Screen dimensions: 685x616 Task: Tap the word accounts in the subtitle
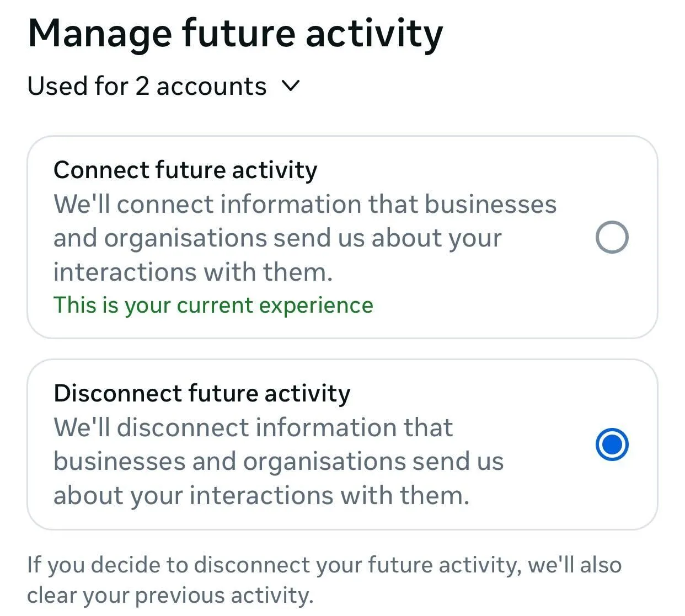[x=211, y=87]
